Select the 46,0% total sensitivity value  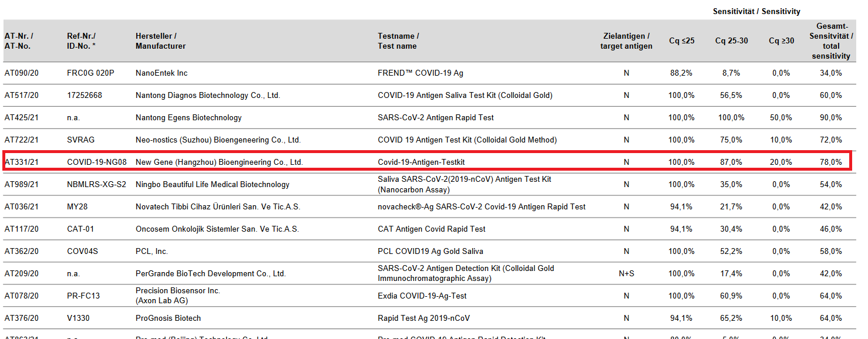click(x=831, y=229)
